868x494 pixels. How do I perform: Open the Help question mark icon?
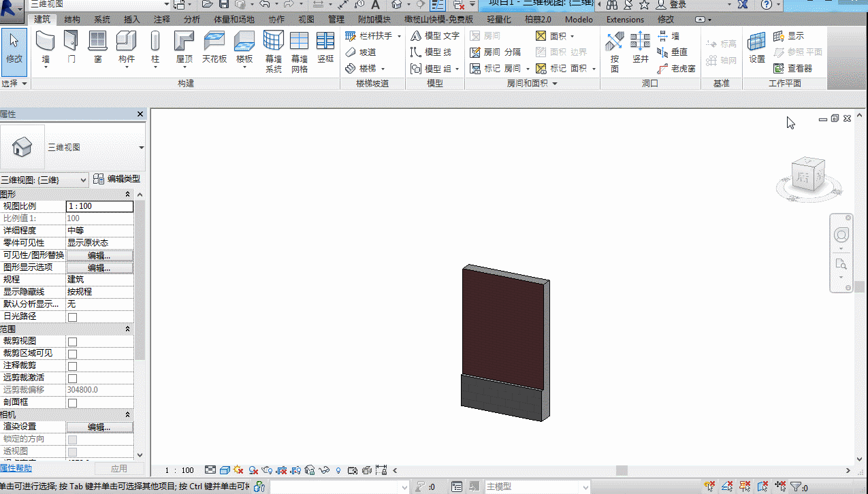click(767, 4)
